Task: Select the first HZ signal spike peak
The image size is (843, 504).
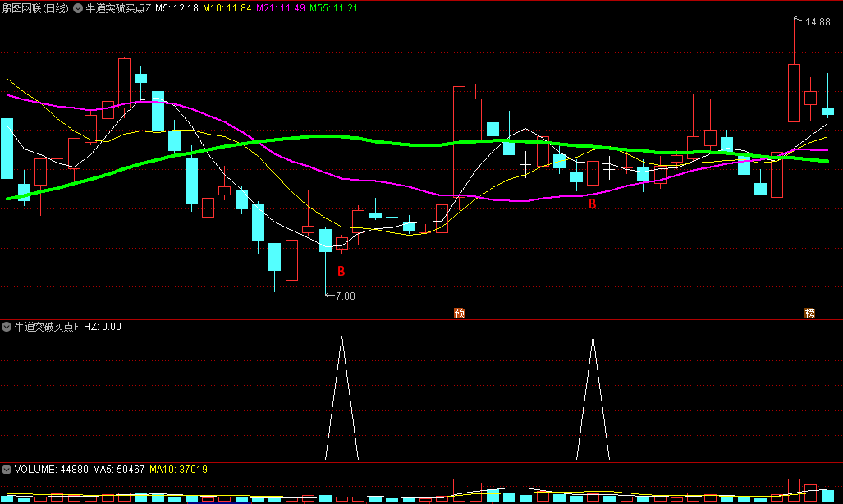Action: tap(342, 337)
